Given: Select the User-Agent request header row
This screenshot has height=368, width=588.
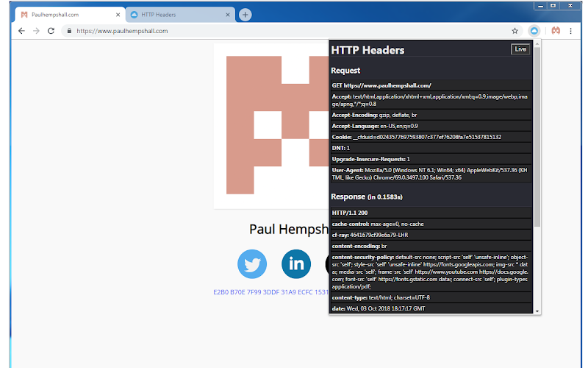Looking at the screenshot, I should click(431, 174).
